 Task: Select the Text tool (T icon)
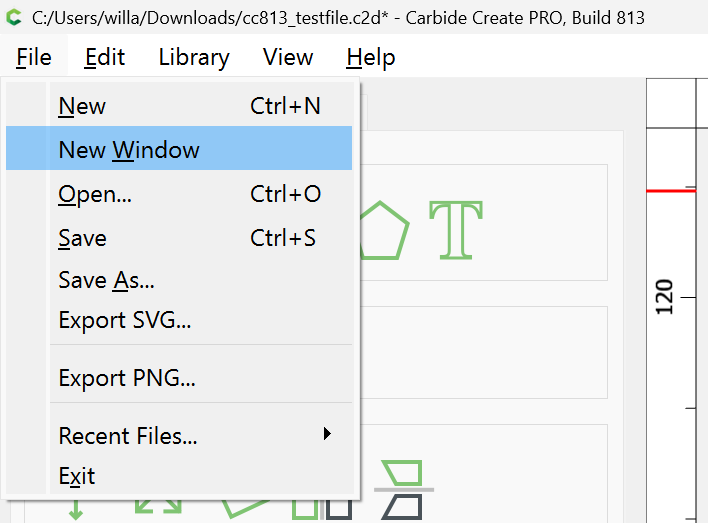tap(456, 230)
